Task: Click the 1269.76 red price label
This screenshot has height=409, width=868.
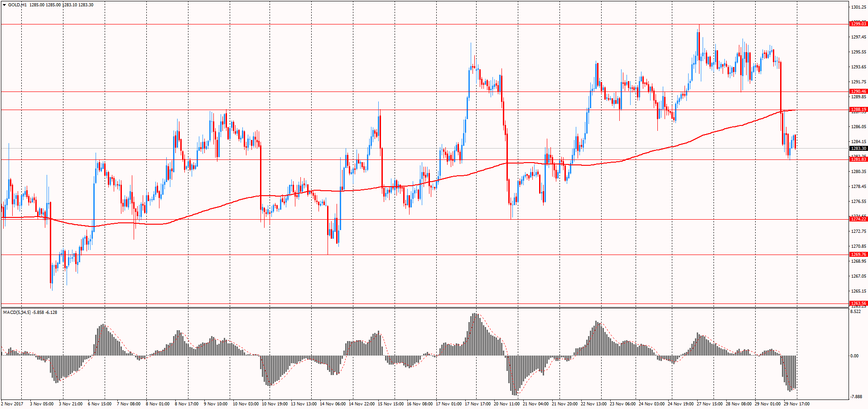Action: pos(858,255)
